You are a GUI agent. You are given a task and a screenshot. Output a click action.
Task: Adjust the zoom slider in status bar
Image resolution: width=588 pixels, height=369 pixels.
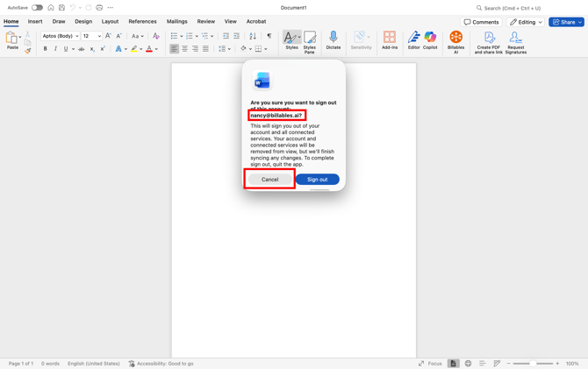coord(533,364)
